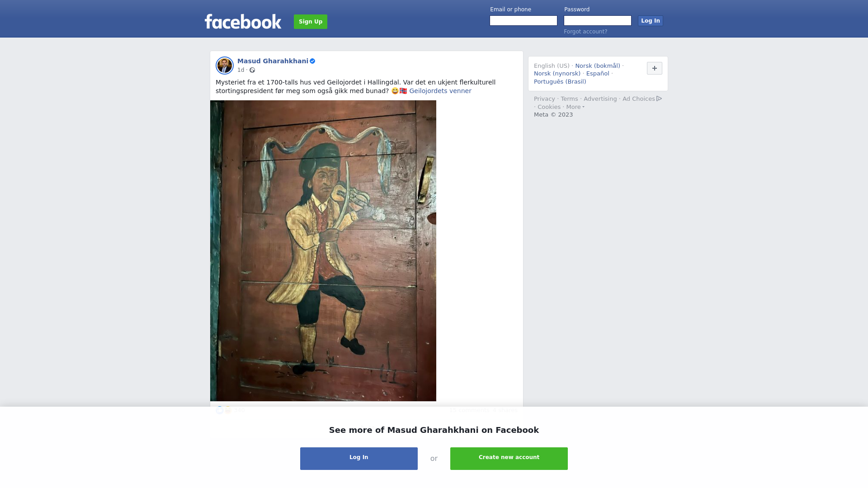Screen dimensions: 868x488
Task: Click the Facebook logo
Action: [243, 22]
